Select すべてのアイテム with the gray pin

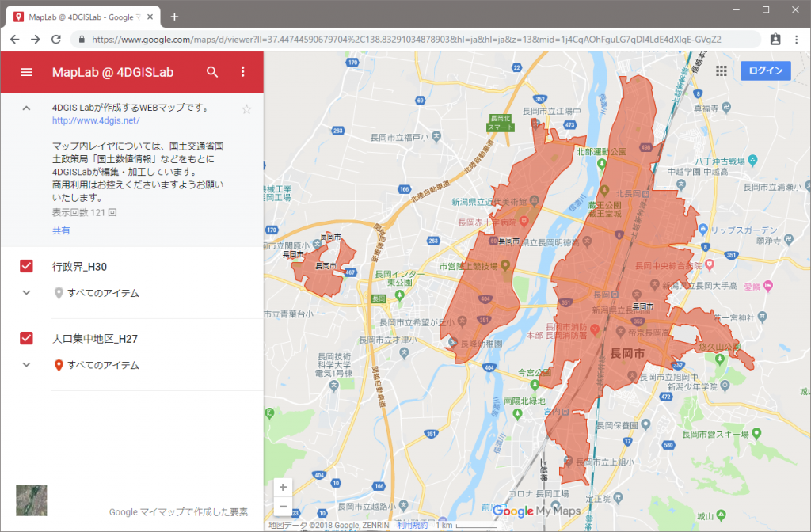97,293
